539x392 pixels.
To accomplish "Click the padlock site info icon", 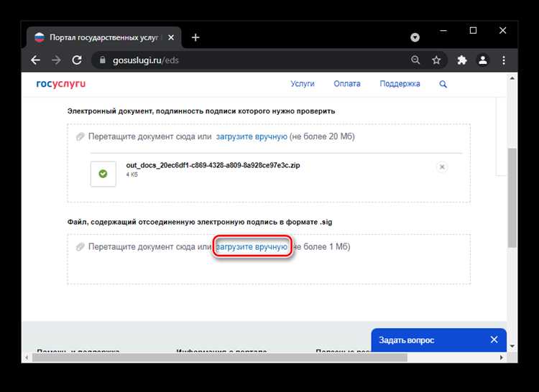I will [x=103, y=60].
